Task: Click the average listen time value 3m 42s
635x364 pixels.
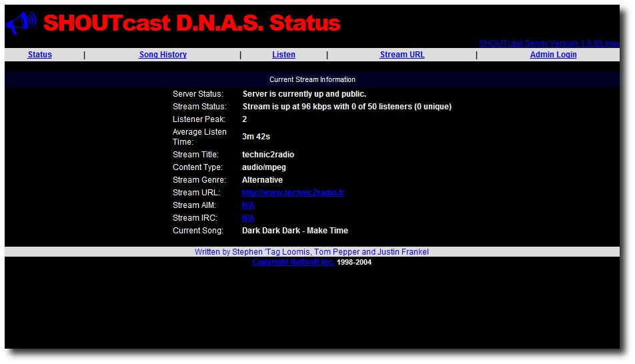Action: coord(256,137)
